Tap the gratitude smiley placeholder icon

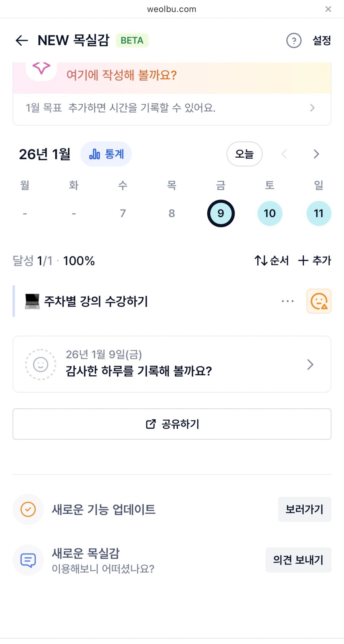41,364
